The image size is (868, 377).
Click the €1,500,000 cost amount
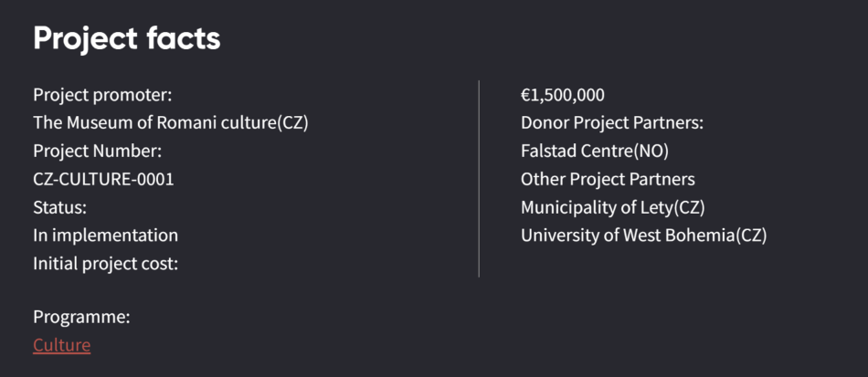563,95
